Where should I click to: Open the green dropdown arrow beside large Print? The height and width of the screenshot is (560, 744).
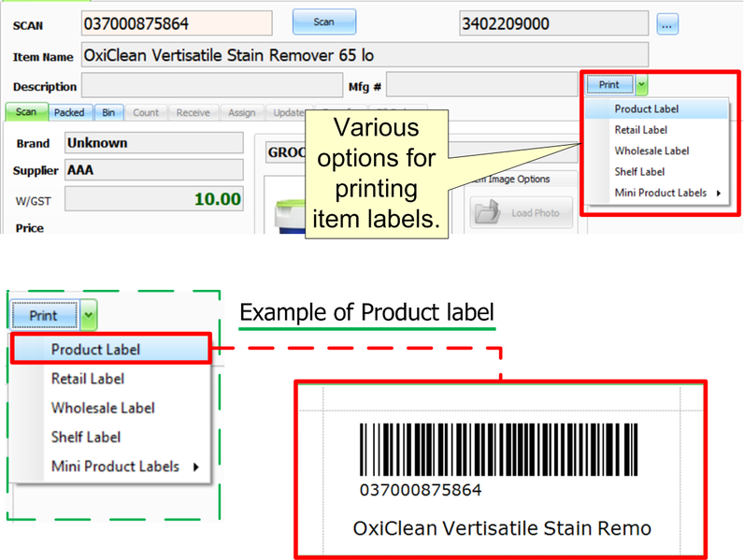click(89, 315)
